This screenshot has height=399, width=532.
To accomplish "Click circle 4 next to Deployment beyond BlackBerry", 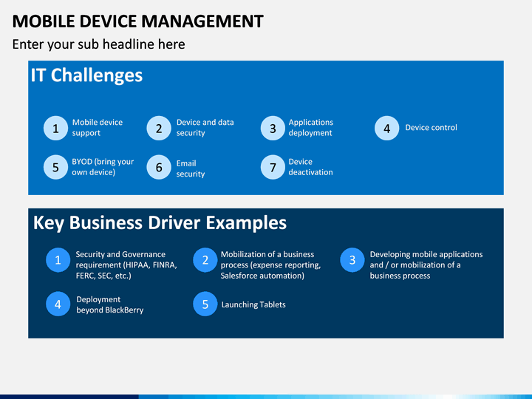I will point(58,304).
